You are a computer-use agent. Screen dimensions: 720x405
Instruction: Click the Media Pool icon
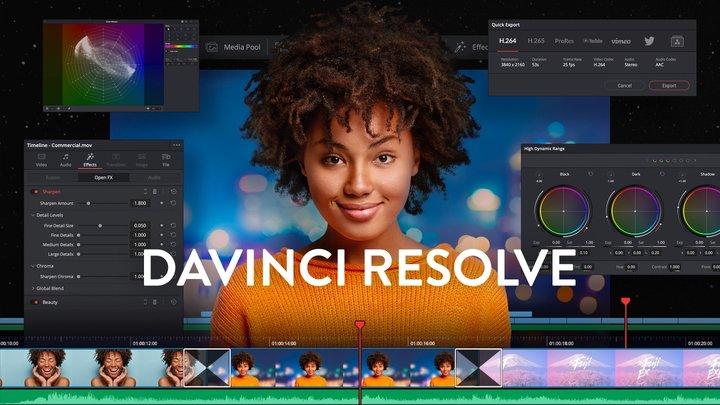213,46
